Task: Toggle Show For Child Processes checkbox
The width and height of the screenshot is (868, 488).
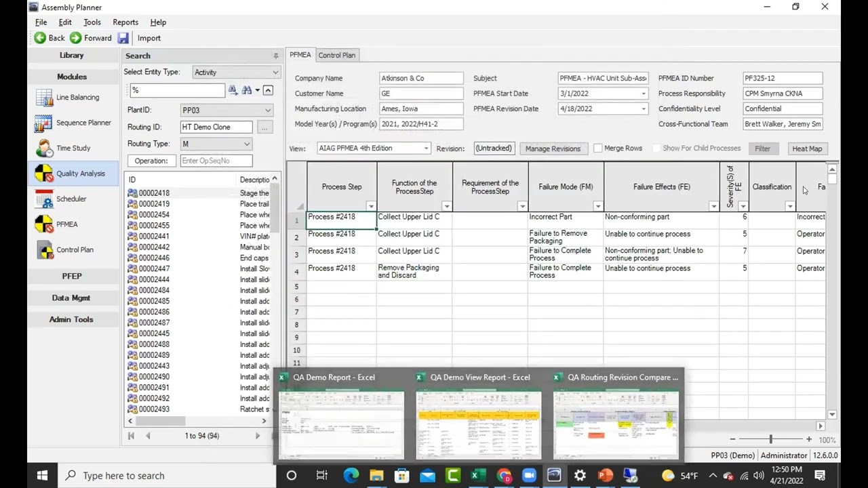Action: tap(656, 148)
